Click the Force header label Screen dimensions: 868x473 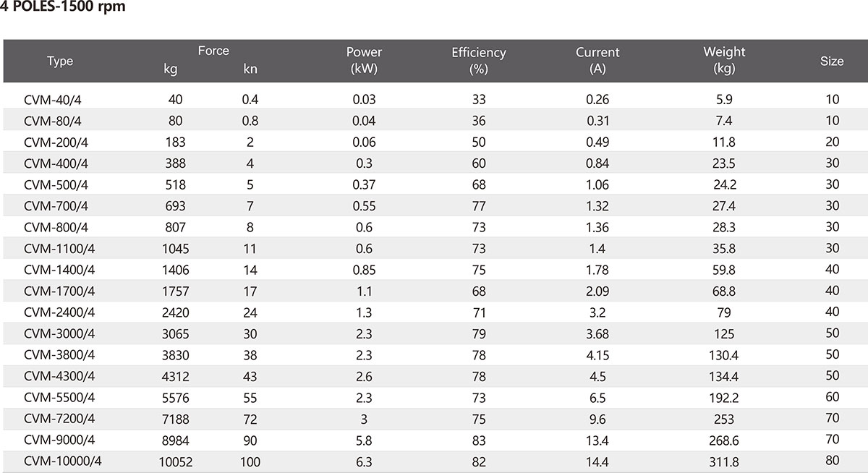pyautogui.click(x=213, y=51)
